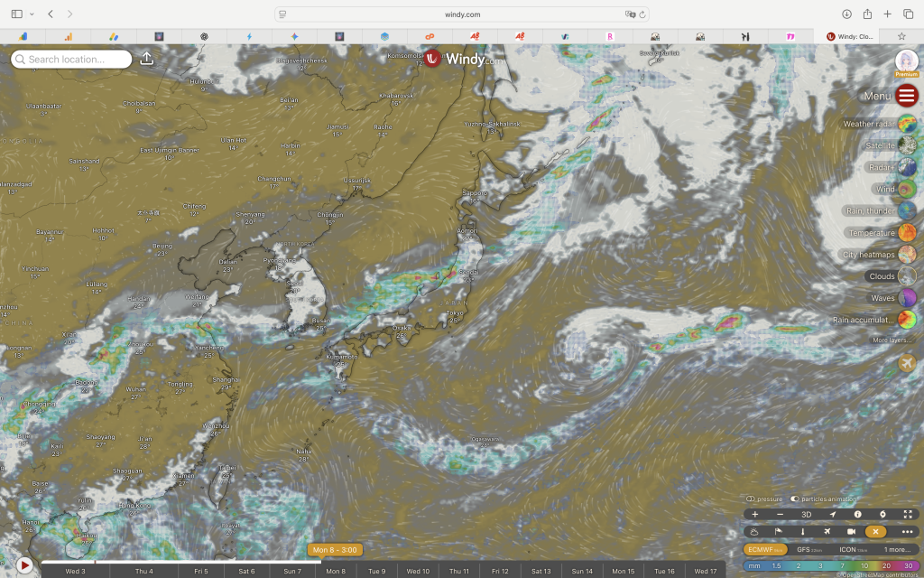The height and width of the screenshot is (578, 924).
Task: Open the webcams camera icon
Action: [x=851, y=532]
